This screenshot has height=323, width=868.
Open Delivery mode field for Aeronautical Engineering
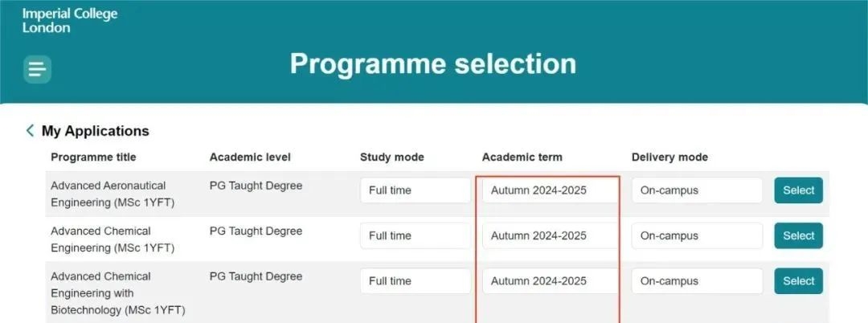tap(696, 190)
